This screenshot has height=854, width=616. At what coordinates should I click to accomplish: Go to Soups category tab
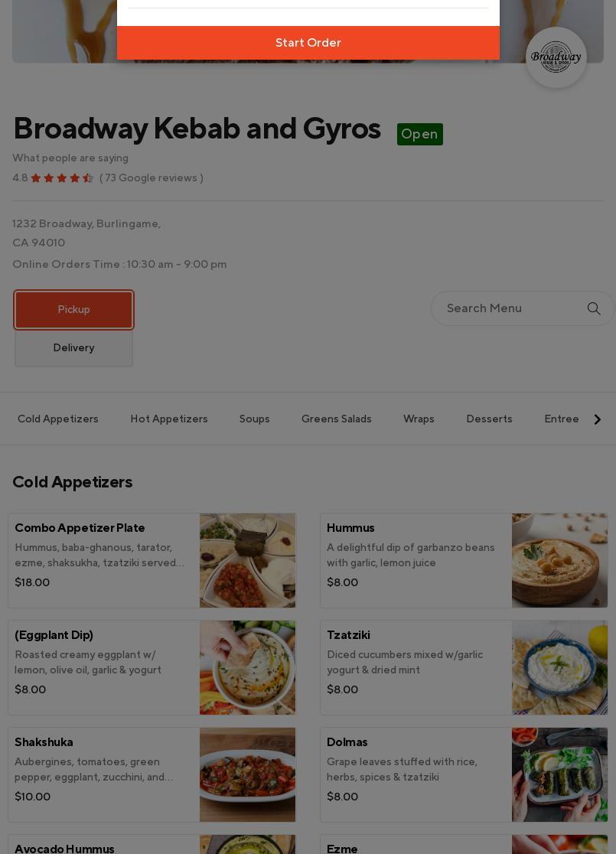point(255,419)
